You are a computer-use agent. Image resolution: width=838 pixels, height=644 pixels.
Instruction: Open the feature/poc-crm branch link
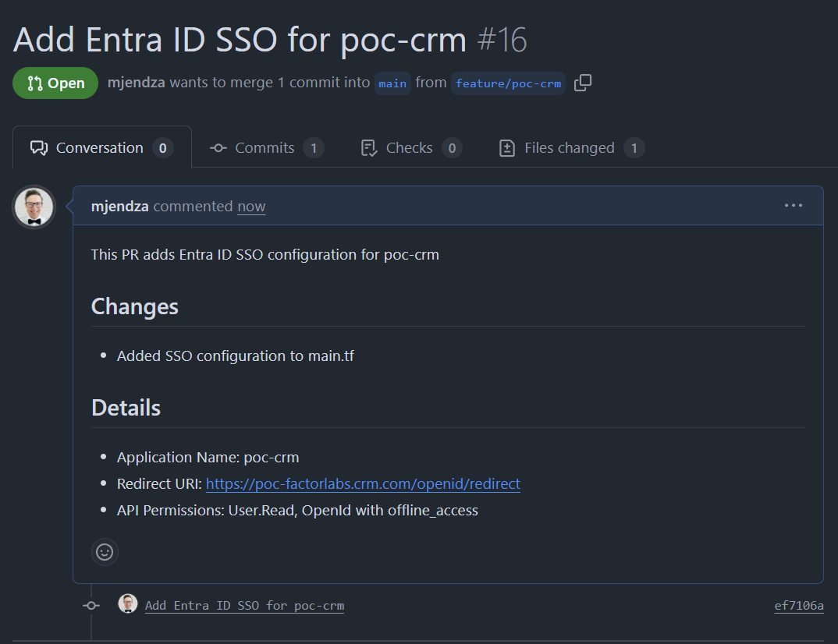click(x=508, y=83)
